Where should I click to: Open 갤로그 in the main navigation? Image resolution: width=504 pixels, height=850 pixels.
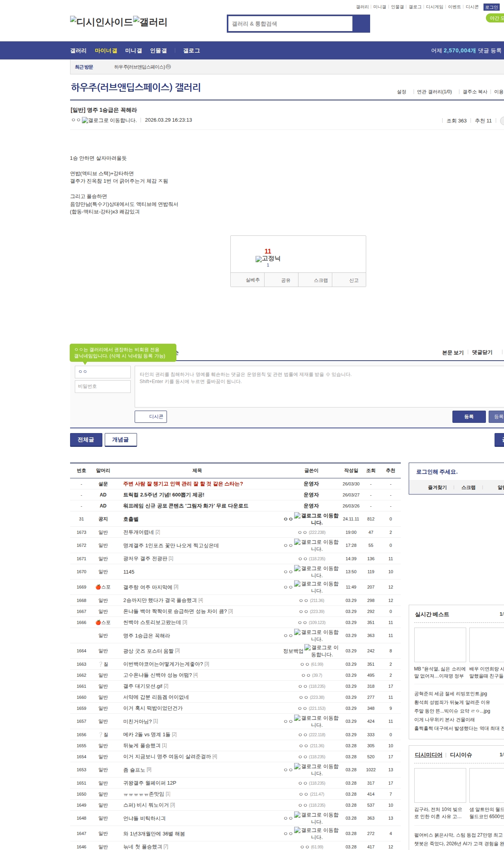191,51
